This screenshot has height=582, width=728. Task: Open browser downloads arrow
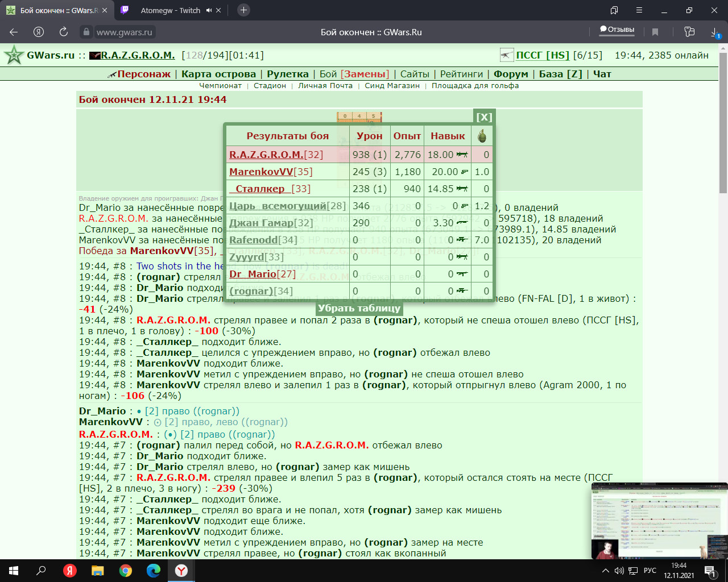715,32
